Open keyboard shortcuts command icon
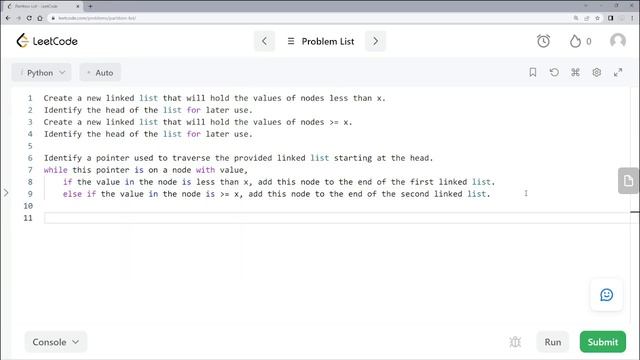 pos(575,72)
